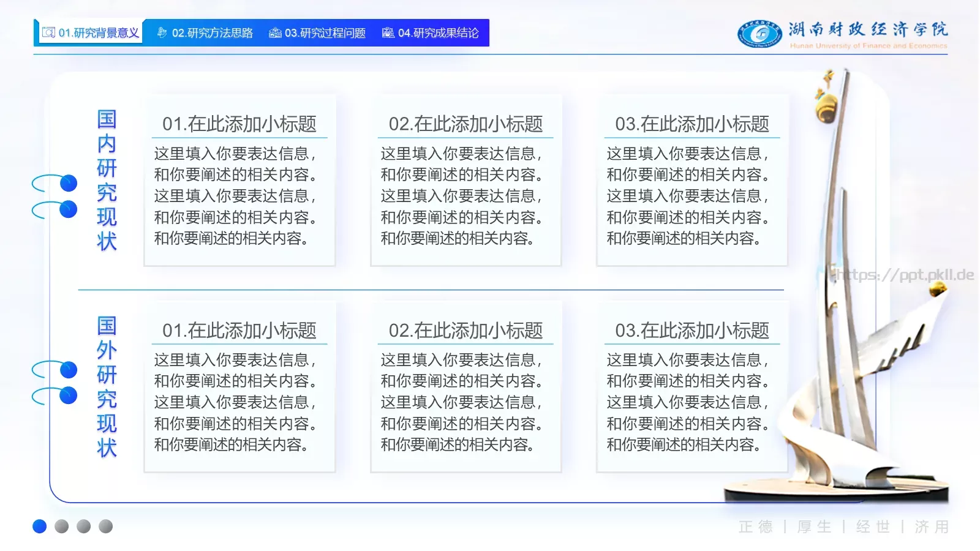The width and height of the screenshot is (980, 551).
Task: Click body text of 国外 card 02
Action: point(462,402)
